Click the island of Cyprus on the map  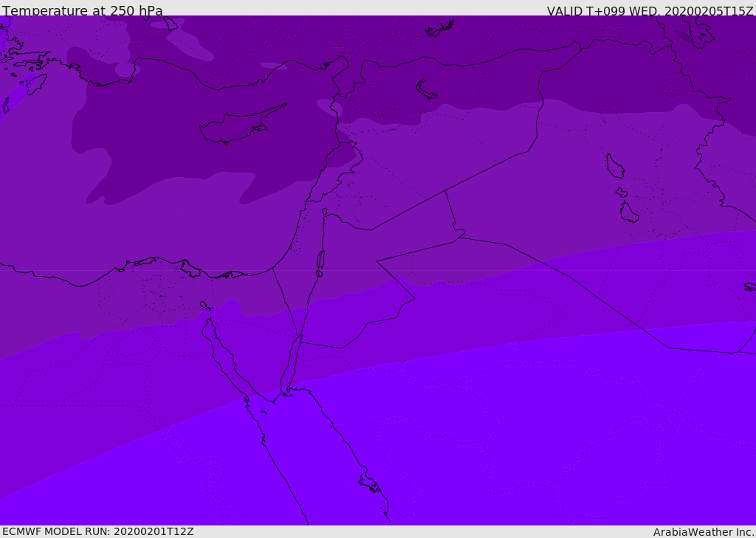(241, 125)
